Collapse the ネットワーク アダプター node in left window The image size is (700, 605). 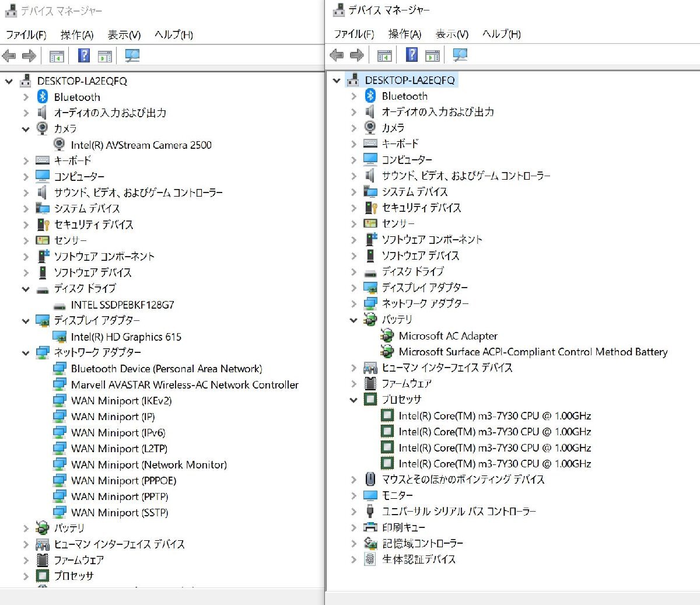[x=26, y=353]
